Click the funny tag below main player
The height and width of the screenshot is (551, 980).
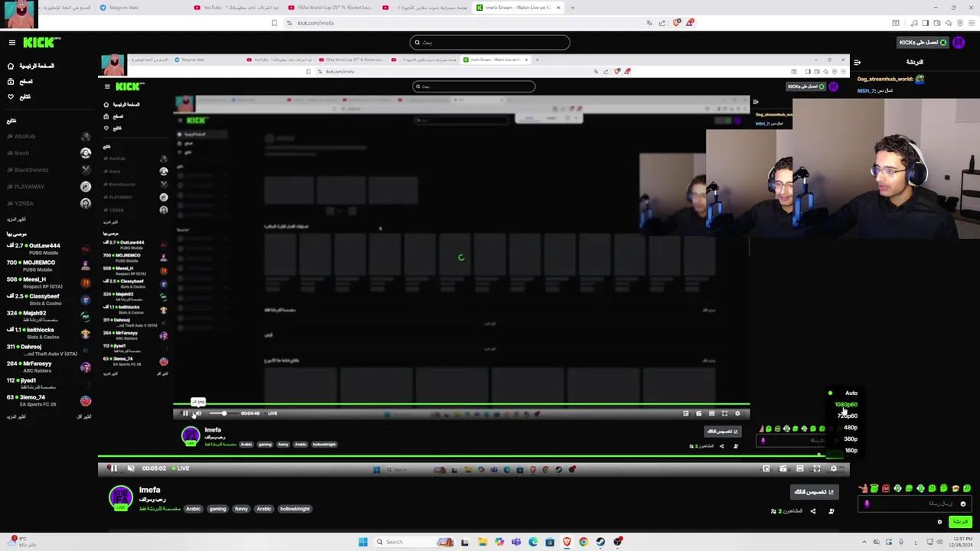[241, 509]
